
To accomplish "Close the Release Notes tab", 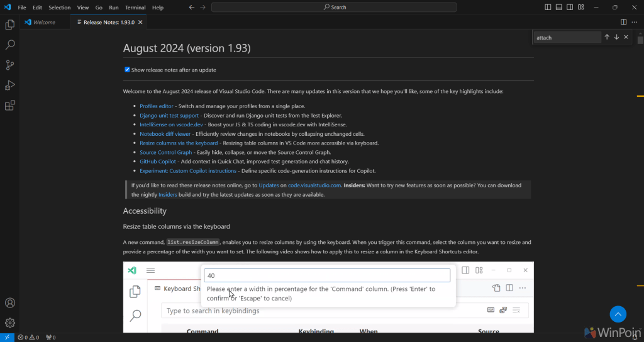I will click(140, 22).
